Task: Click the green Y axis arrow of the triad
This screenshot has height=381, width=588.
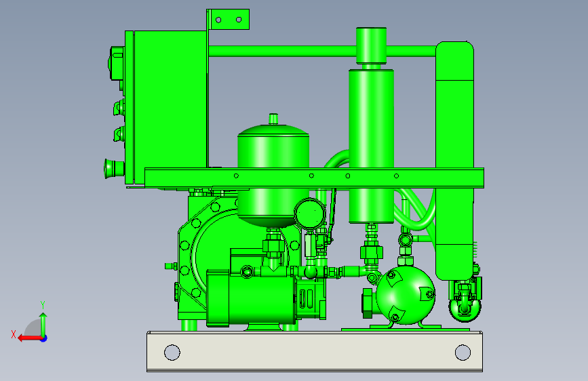Action: click(x=43, y=324)
